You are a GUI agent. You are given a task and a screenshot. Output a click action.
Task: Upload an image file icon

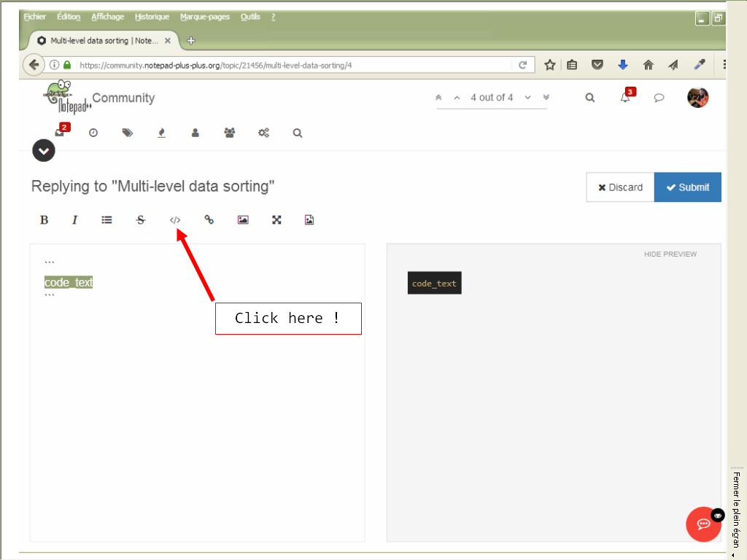click(309, 219)
